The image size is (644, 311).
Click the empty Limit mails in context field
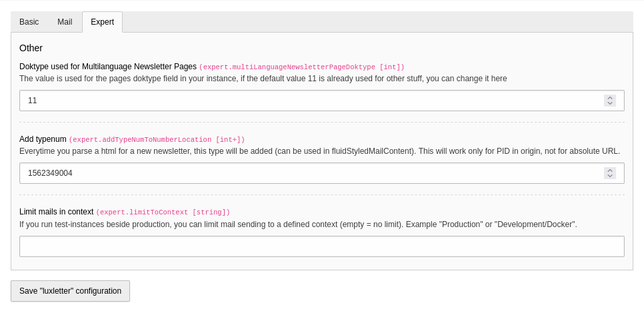[x=322, y=246]
